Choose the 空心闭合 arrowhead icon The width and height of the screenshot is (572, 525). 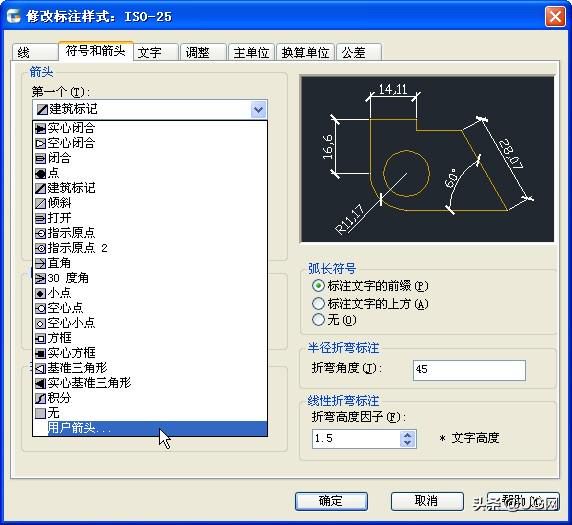tap(40, 143)
